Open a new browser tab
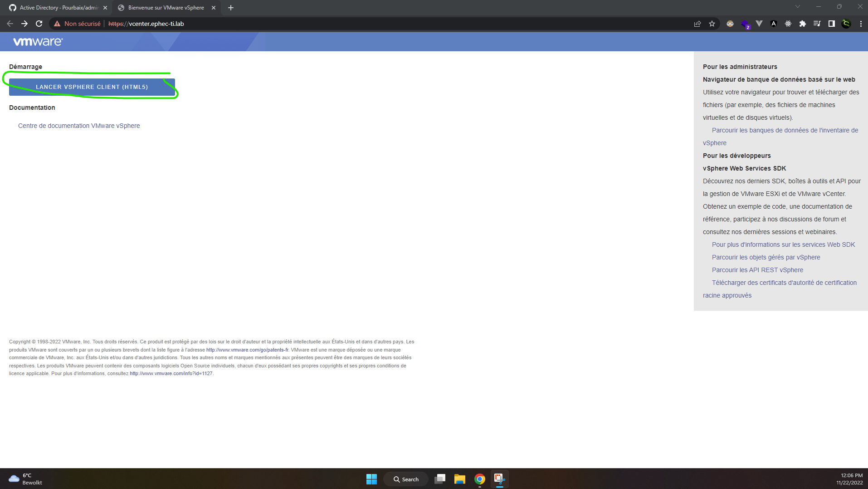The width and height of the screenshot is (868, 489). click(231, 8)
